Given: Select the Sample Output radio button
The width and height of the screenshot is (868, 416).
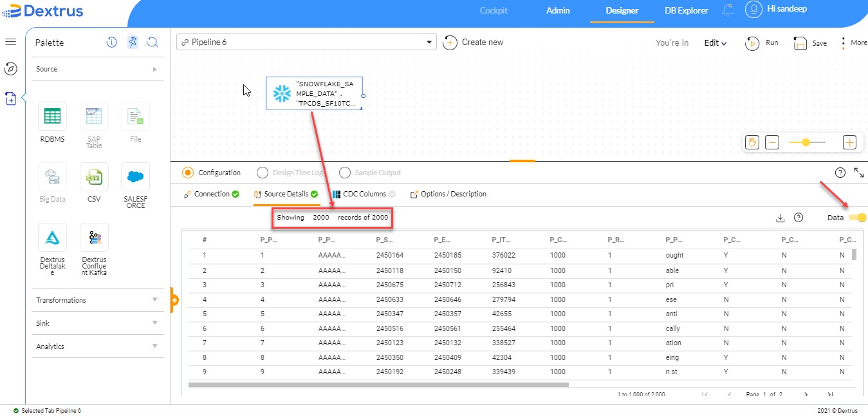Looking at the screenshot, I should click(x=345, y=173).
